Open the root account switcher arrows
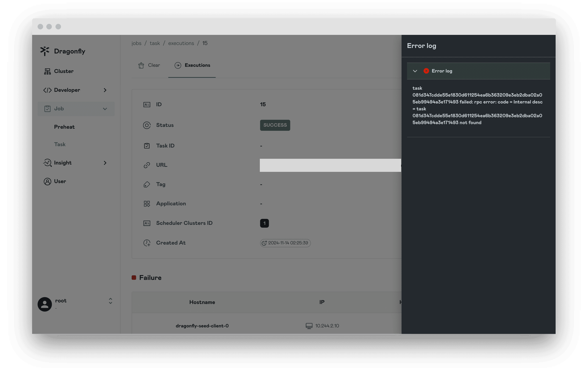The image size is (588, 368). click(x=111, y=301)
